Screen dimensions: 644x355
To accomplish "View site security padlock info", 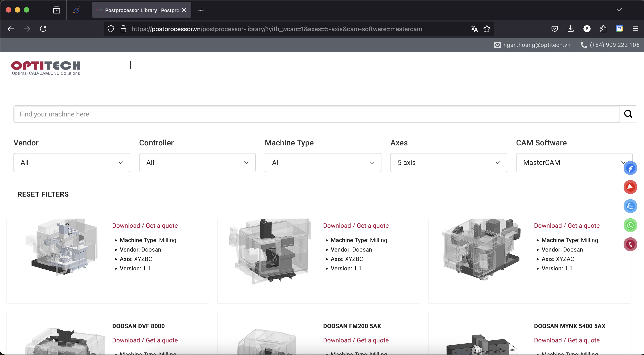I will tap(123, 29).
